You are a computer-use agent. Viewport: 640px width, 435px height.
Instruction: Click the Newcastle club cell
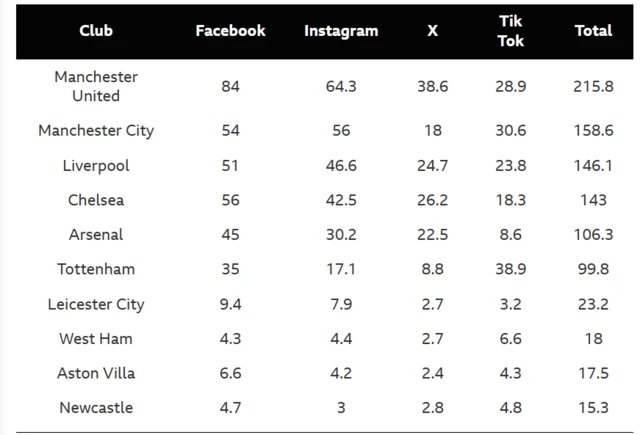[96, 407]
